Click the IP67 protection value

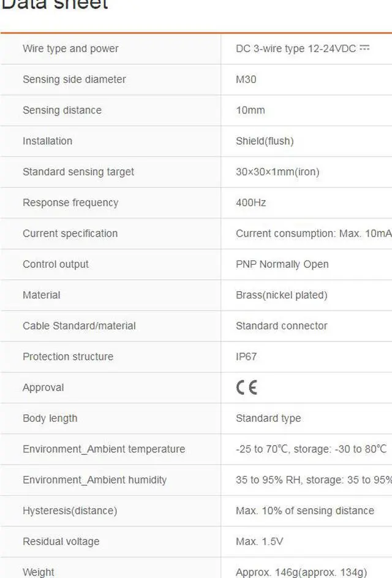click(246, 357)
